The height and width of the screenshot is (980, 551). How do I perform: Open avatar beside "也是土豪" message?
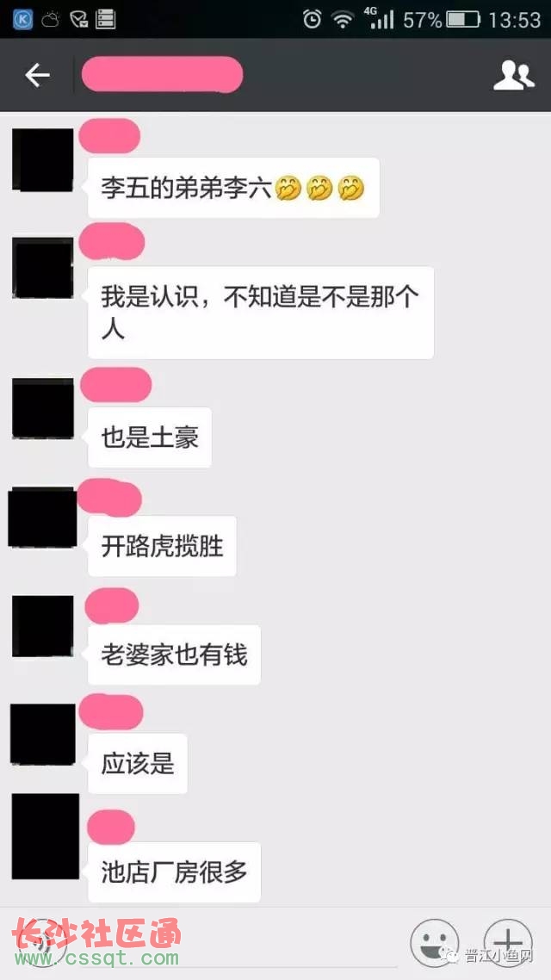coord(43,408)
